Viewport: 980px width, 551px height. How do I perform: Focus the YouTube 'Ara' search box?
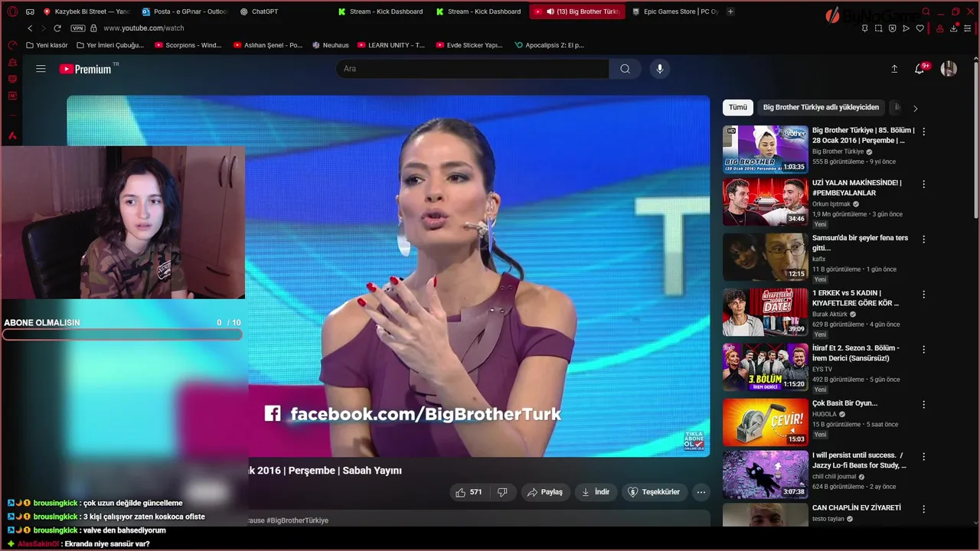[472, 69]
